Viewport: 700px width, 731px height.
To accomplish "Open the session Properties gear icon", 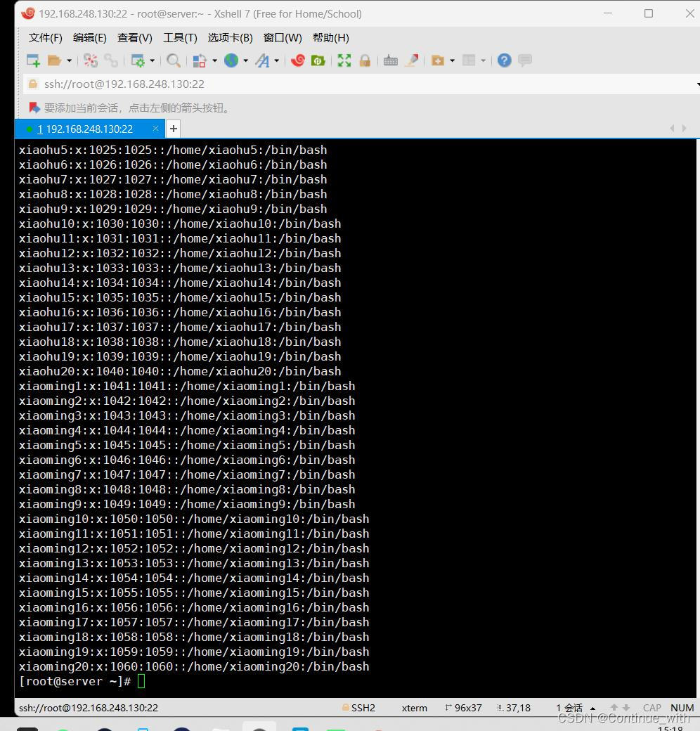I will coord(138,60).
